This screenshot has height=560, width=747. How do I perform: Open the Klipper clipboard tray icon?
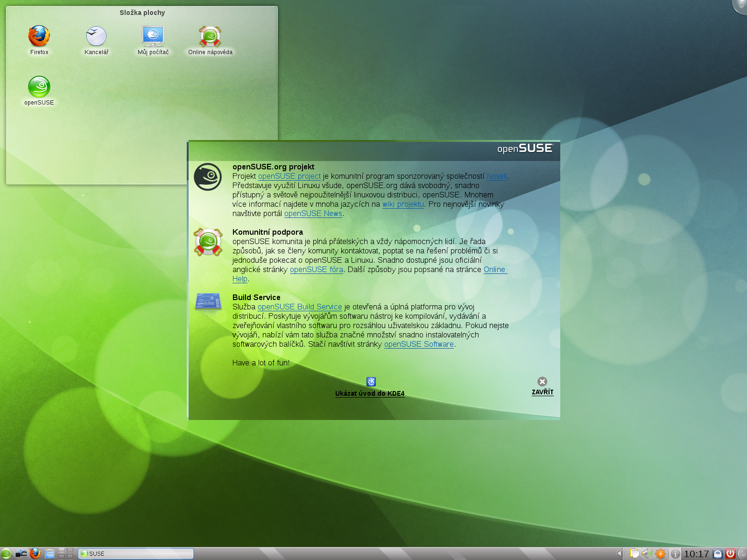[x=634, y=553]
